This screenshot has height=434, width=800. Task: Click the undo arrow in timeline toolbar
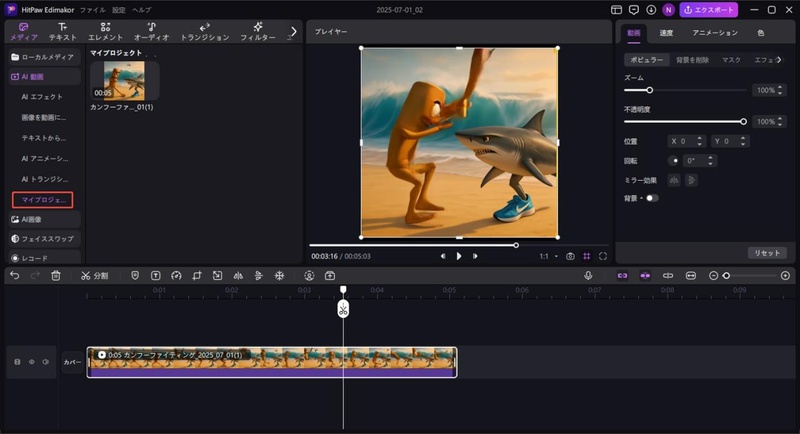(14, 275)
